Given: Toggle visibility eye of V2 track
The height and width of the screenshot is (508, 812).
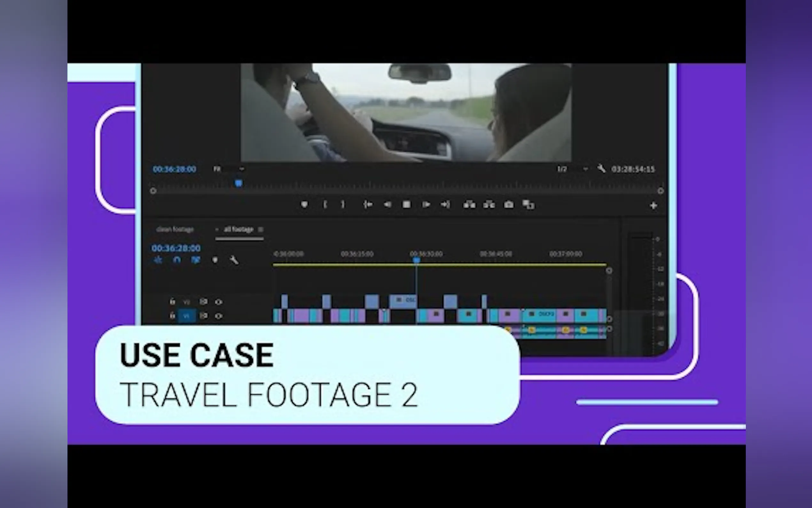Looking at the screenshot, I should pyautogui.click(x=219, y=302).
